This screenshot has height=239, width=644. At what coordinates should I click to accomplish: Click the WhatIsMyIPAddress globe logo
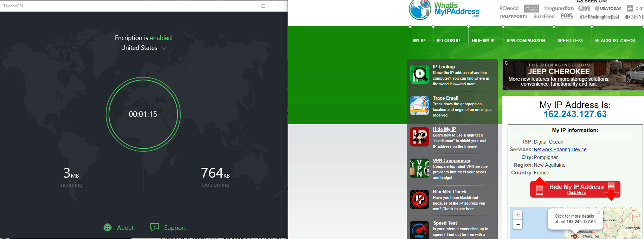pos(420,9)
